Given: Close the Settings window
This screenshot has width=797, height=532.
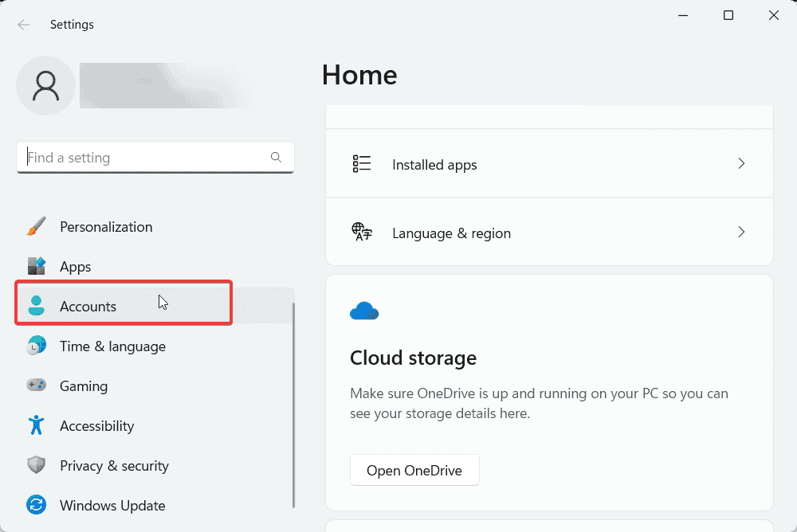Looking at the screenshot, I should (774, 16).
